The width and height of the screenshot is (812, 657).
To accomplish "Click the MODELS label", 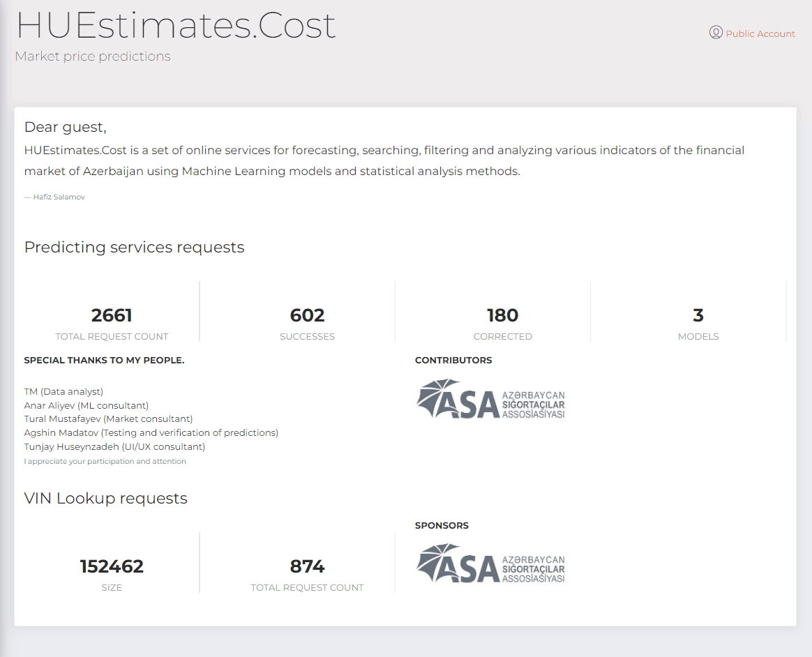I will [x=698, y=337].
